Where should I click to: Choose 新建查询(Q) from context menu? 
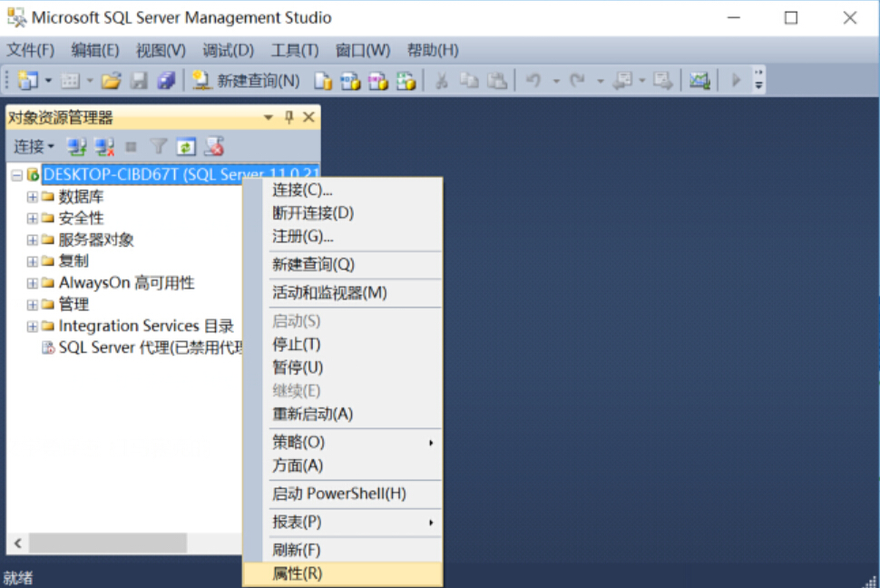click(x=343, y=265)
